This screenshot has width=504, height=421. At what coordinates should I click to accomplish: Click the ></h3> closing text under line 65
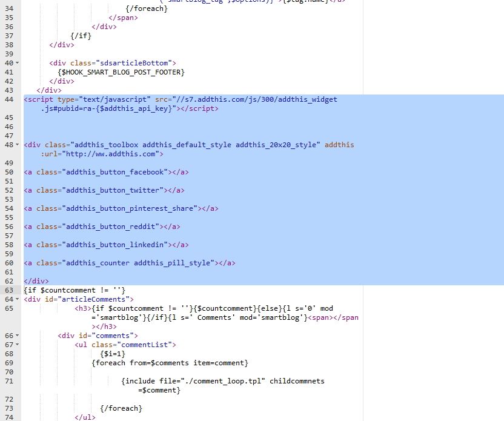pos(104,327)
